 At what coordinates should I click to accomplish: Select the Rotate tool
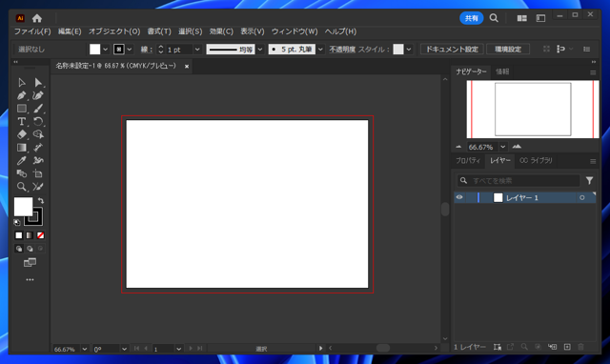[x=38, y=121]
